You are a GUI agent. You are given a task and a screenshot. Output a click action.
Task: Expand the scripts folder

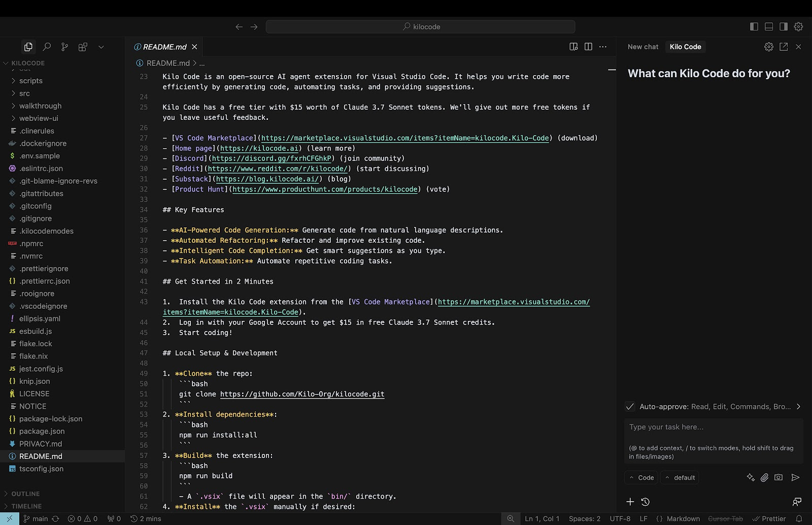click(62, 81)
